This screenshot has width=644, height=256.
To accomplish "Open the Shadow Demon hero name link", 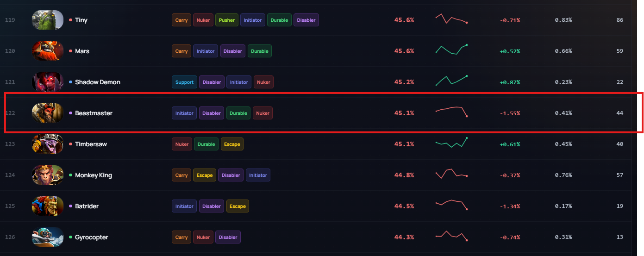I will point(97,82).
